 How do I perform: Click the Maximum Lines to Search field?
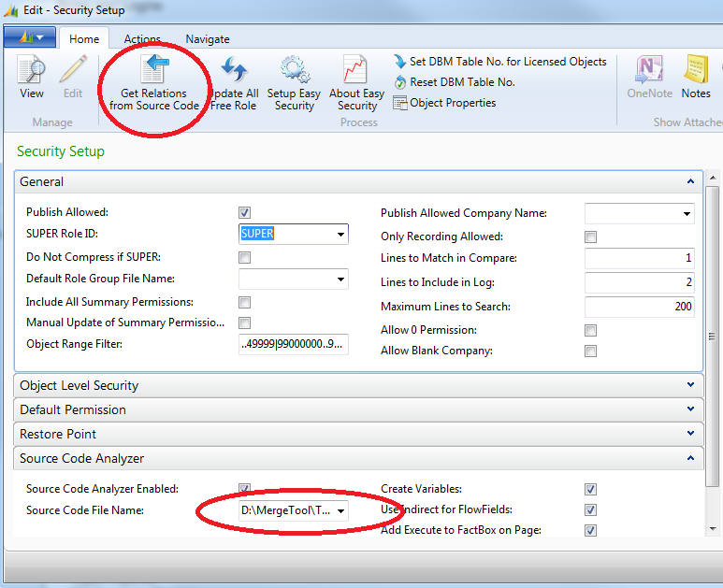coord(639,307)
